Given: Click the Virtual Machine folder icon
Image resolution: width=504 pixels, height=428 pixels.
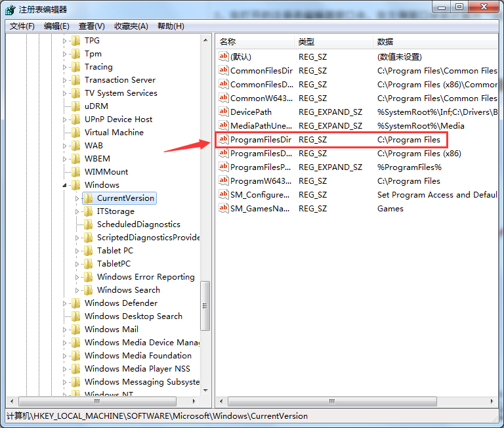Looking at the screenshot, I should 75,133.
